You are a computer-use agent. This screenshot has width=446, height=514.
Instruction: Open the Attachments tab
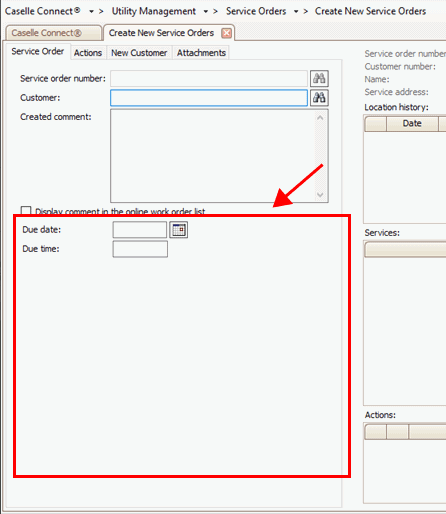pyautogui.click(x=201, y=53)
